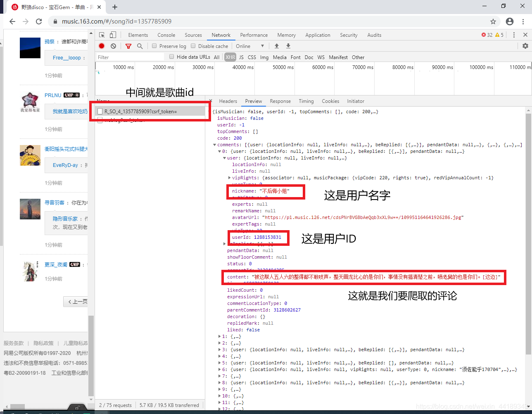Bookmark this page with the star icon

click(493, 21)
